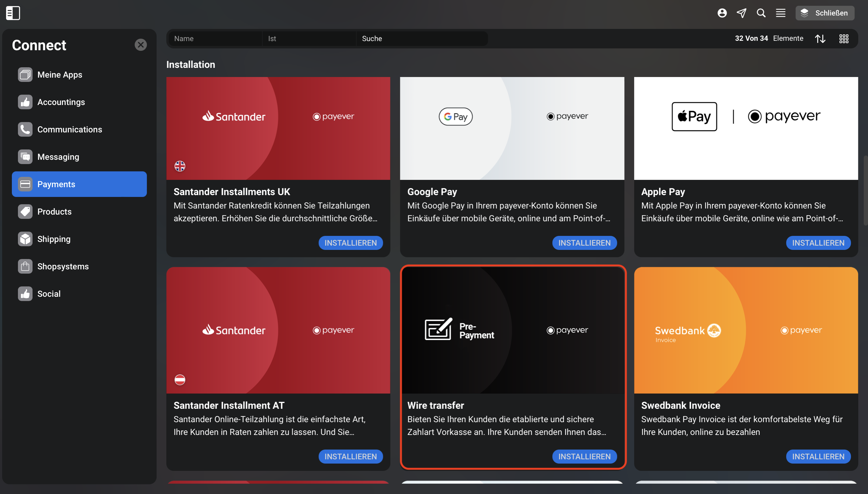Install Wire transfer

point(584,457)
